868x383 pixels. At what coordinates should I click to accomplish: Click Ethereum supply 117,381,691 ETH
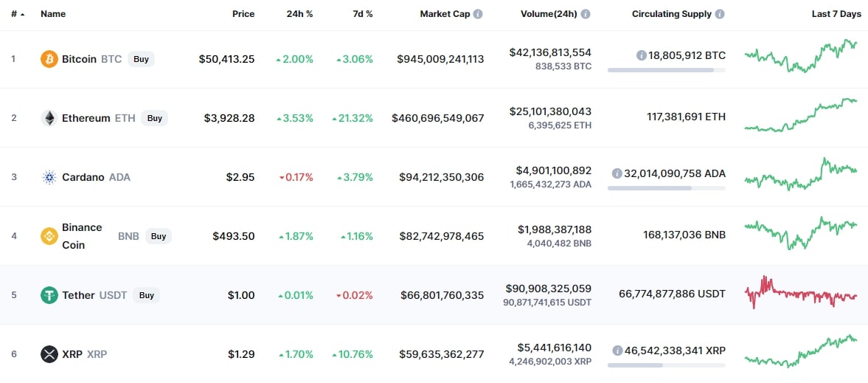686,117
